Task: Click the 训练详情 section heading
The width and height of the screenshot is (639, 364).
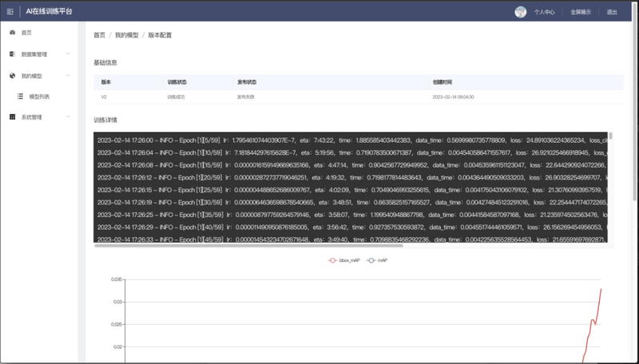Action: click(x=105, y=120)
